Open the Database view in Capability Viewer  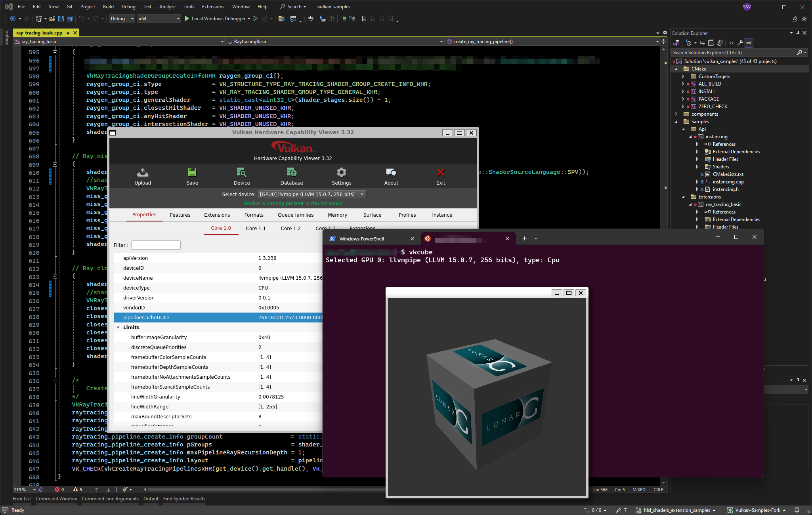pyautogui.click(x=291, y=176)
